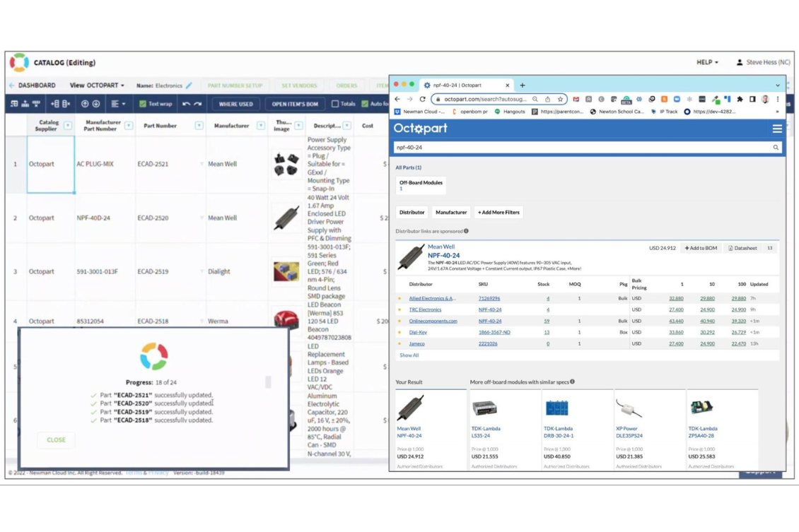
Task: Click the Octopart logo
Action: point(421,129)
